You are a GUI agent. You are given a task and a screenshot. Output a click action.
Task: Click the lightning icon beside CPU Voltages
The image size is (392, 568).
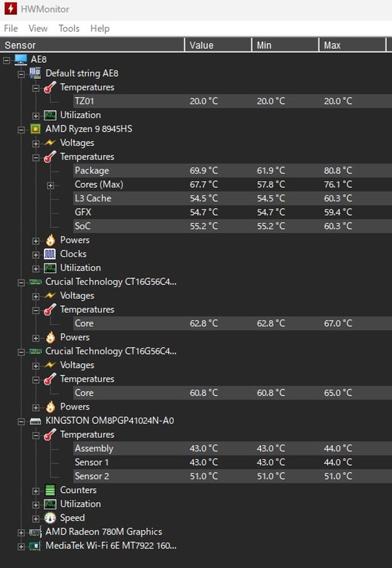(50, 143)
